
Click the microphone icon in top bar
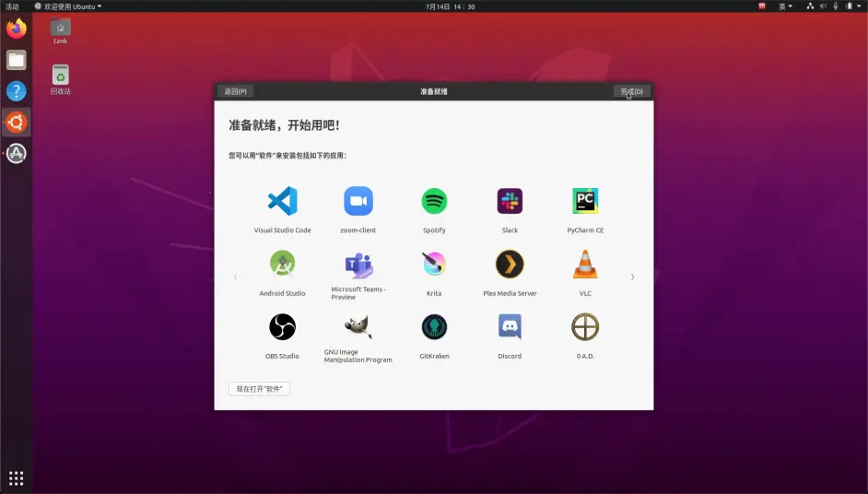(x=836, y=6)
